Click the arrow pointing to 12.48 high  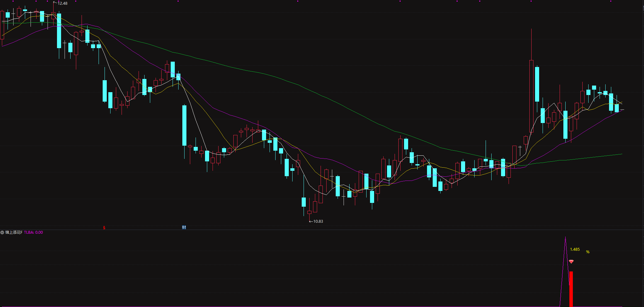pos(55,3)
